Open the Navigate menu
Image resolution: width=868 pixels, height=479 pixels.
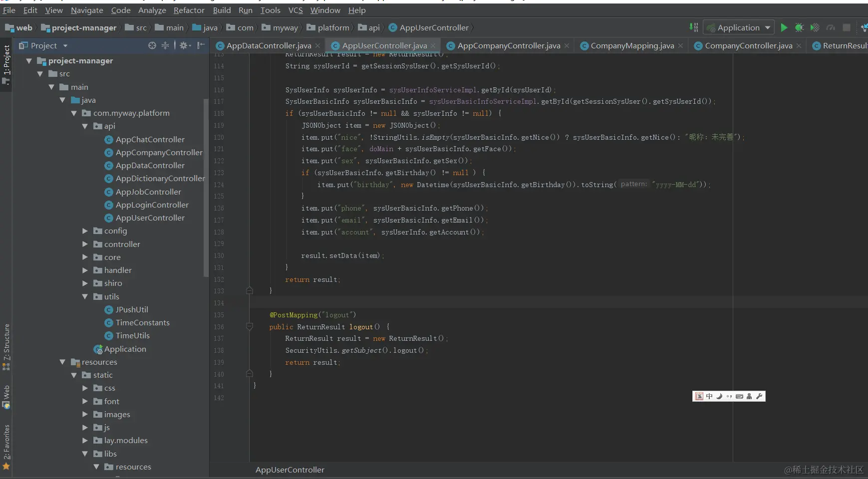pos(87,10)
